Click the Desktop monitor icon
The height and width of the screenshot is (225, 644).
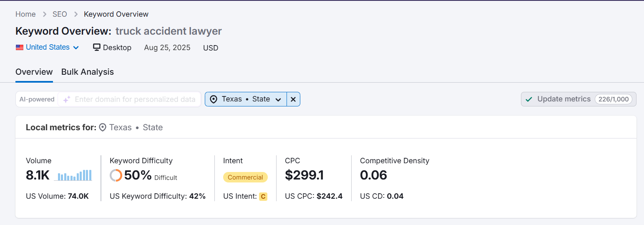pos(97,48)
